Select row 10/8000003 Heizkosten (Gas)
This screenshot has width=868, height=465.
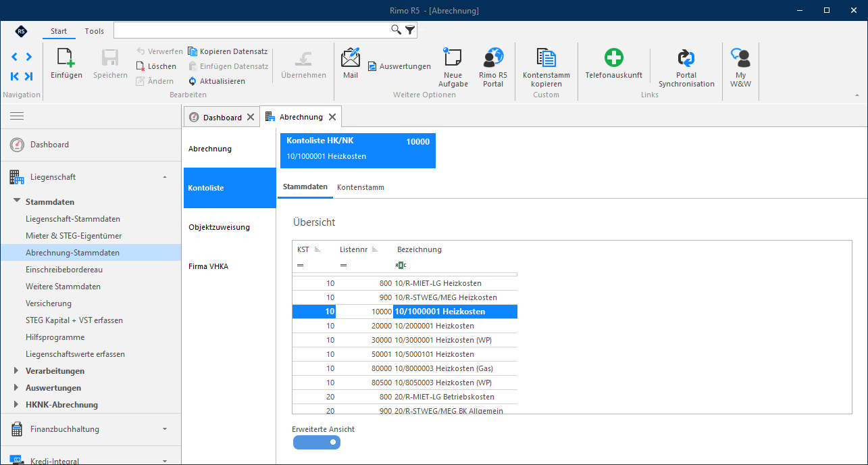point(405,368)
